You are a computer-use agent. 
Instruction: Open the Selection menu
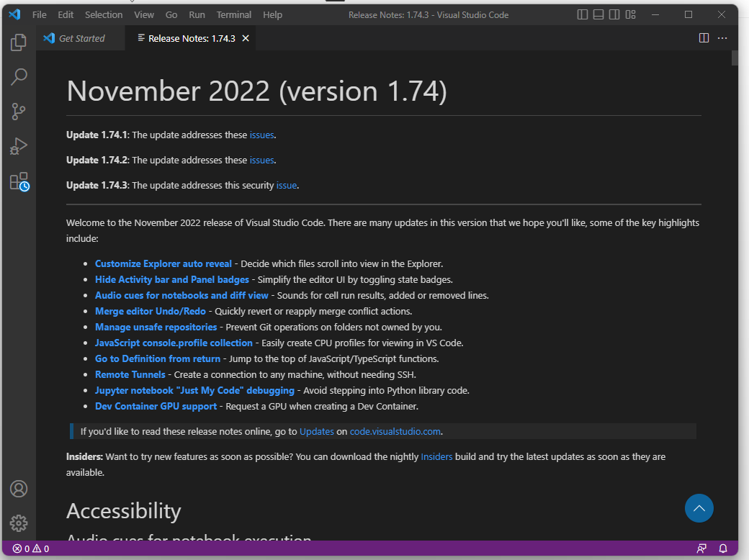[104, 15]
